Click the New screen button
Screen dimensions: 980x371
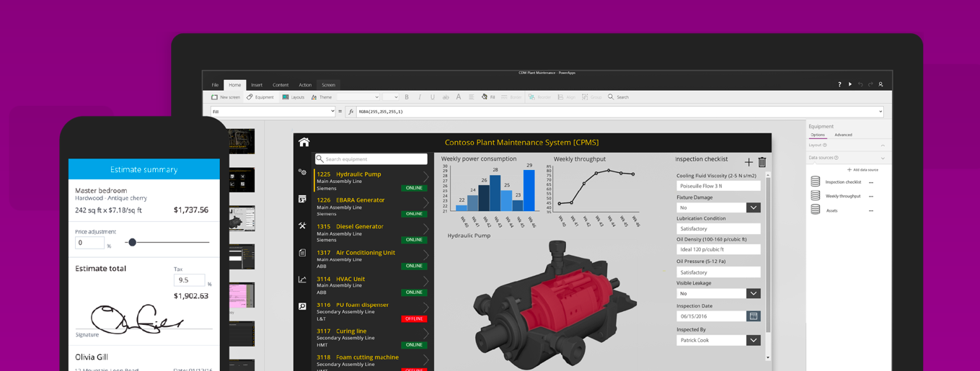(x=226, y=97)
